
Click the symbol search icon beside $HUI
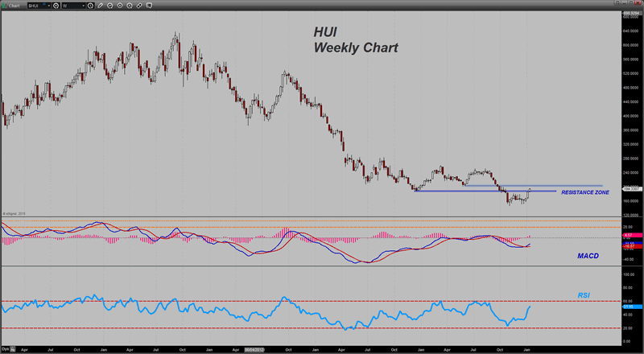56,6
